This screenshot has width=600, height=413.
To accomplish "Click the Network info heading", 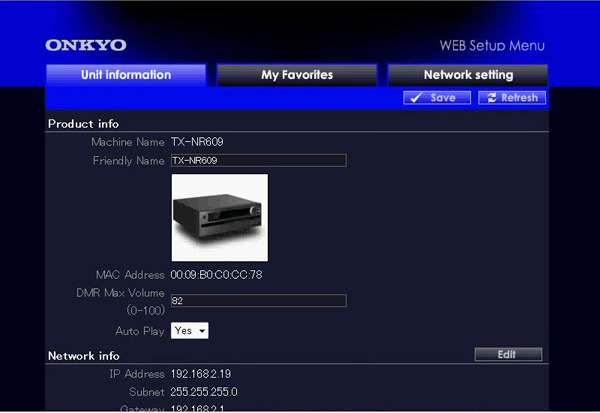I will pos(84,356).
